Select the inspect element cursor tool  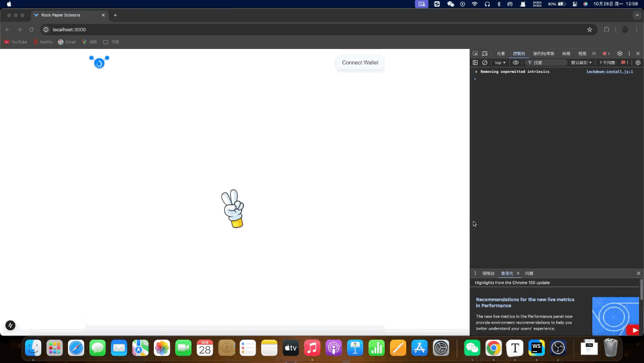click(475, 53)
